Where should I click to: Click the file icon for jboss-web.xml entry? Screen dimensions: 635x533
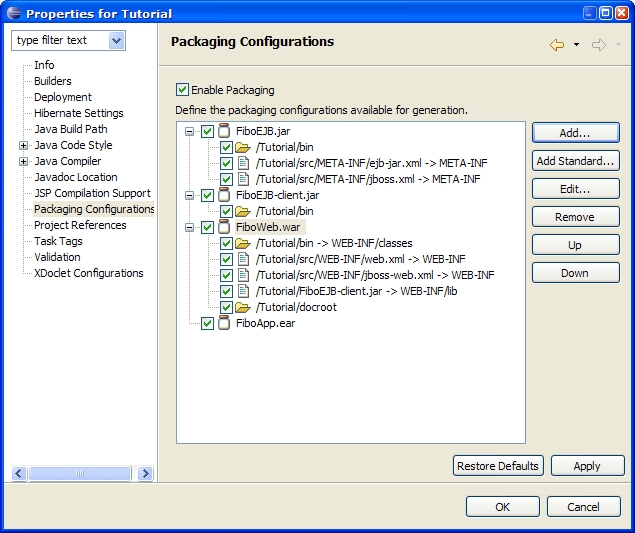[x=242, y=275]
